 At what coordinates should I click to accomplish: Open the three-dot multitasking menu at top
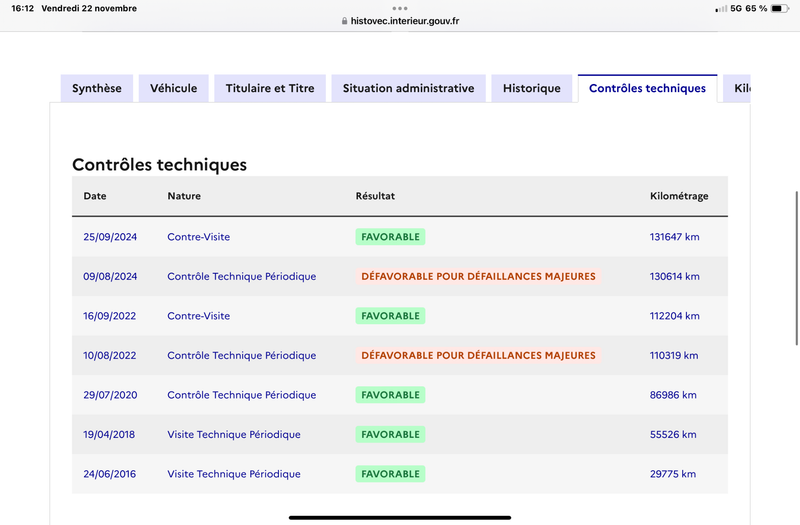click(x=400, y=8)
